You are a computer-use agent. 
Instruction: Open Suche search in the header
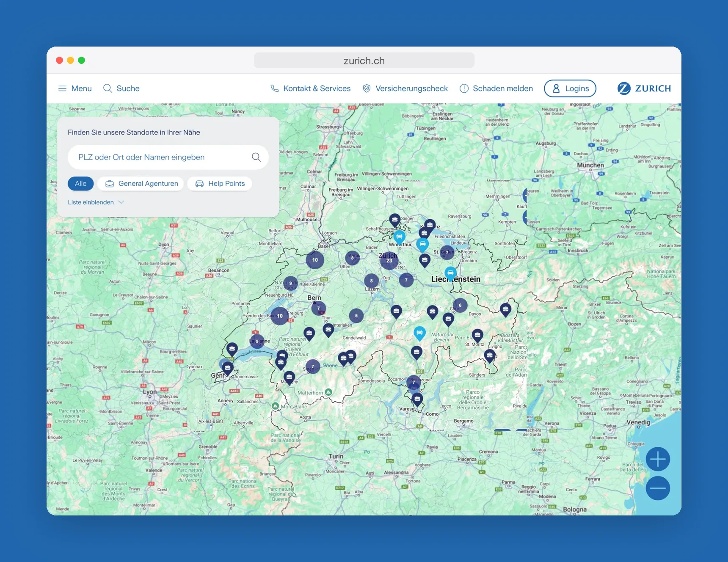pyautogui.click(x=121, y=88)
